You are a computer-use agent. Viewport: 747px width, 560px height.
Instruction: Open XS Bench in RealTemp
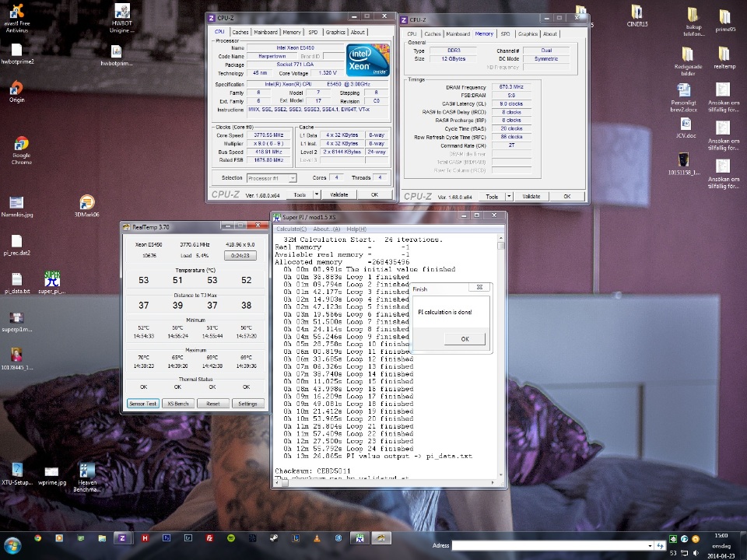point(177,404)
